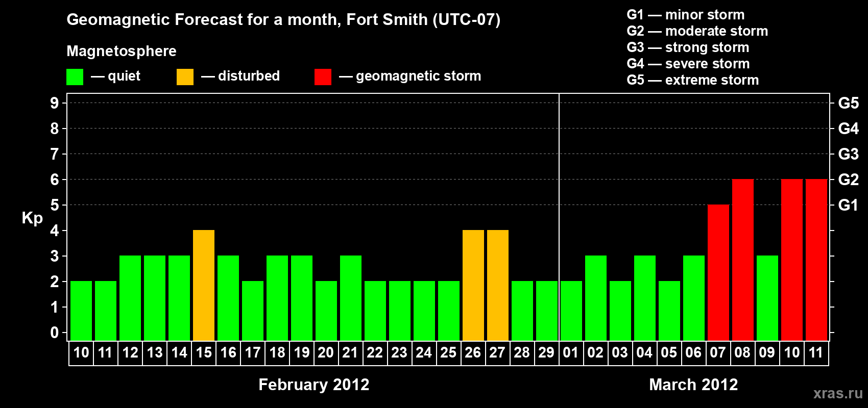Select the 'geomagnetic storm' legend label
The image size is (868, 408).
[418, 76]
